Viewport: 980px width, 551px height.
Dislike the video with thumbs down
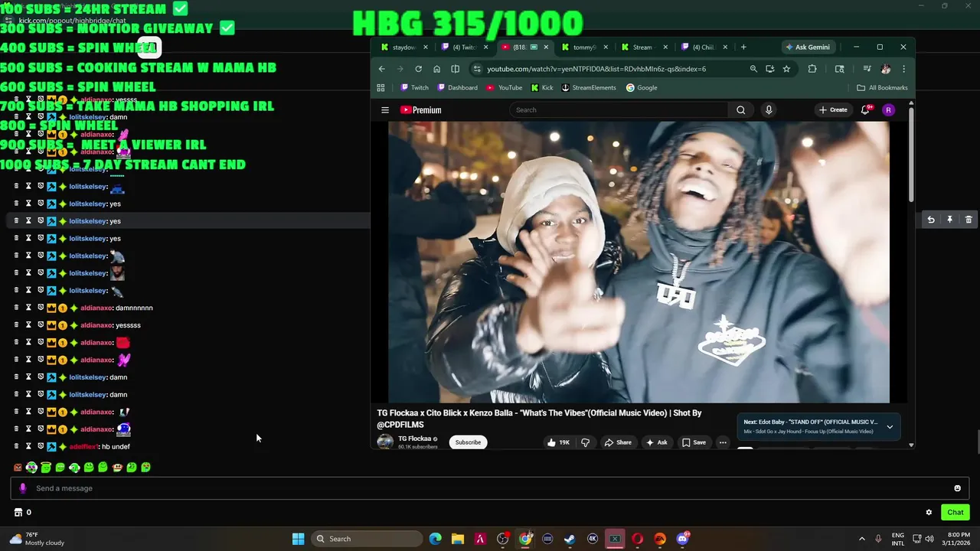[x=585, y=442]
